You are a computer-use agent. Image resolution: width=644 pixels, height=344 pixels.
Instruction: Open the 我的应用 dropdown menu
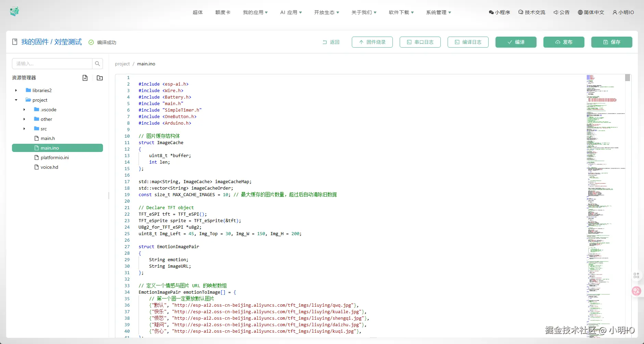click(x=255, y=12)
